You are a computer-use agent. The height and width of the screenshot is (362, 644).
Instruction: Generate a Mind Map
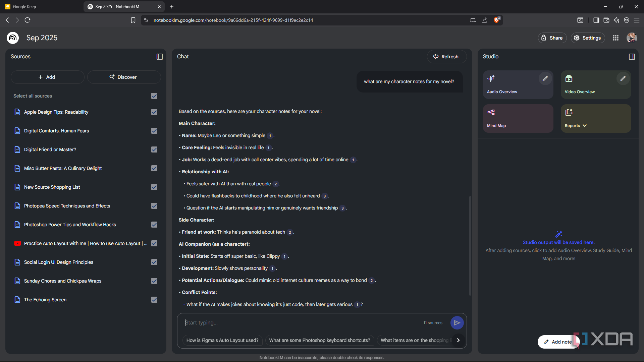[518, 118]
